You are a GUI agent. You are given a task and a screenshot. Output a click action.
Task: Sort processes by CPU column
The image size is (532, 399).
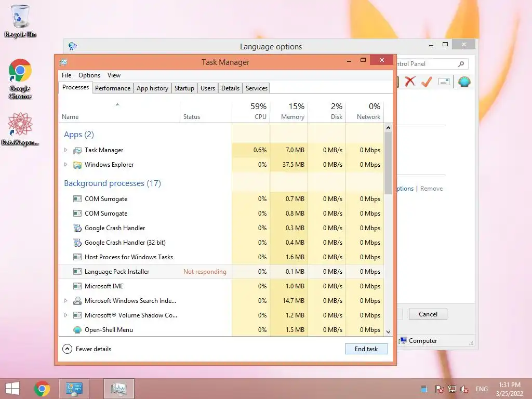(251, 112)
